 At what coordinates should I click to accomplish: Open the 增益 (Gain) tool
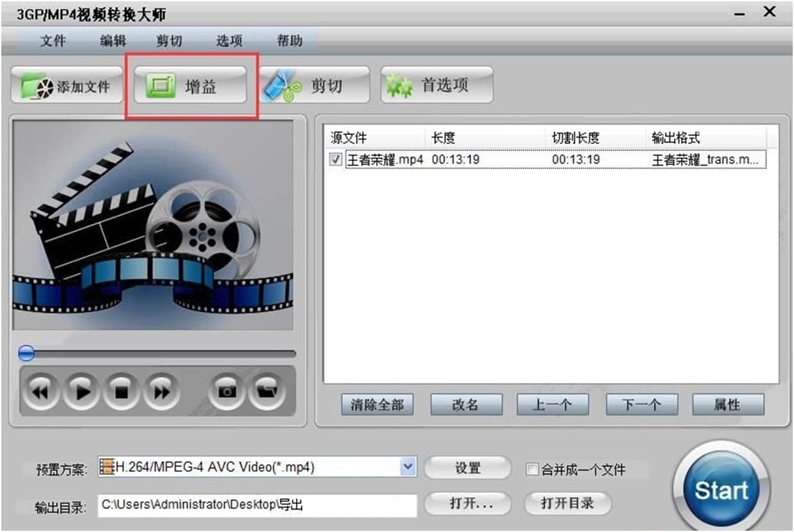[189, 83]
